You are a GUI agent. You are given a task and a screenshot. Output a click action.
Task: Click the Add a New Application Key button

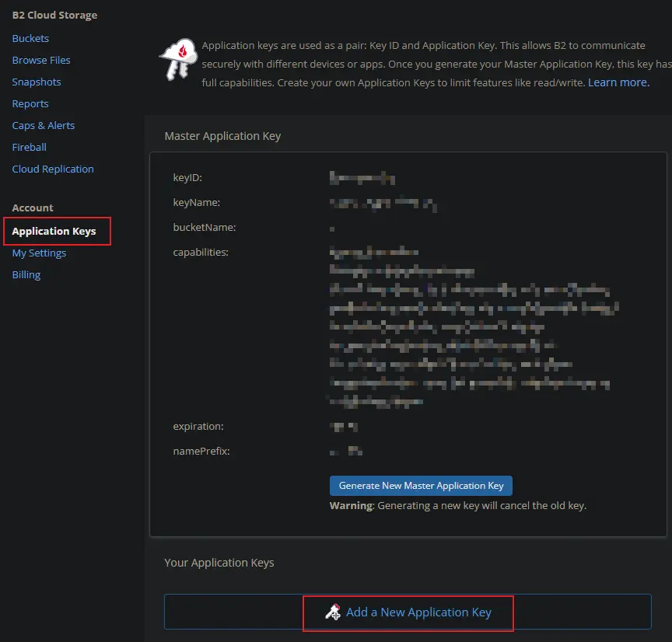pos(418,612)
